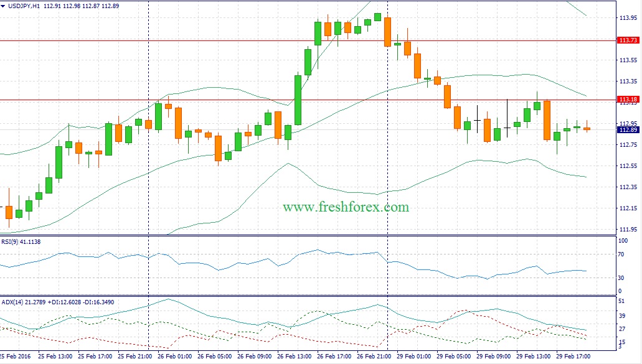Click the red 113.18 price tag
642x364 pixels.
tap(627, 100)
